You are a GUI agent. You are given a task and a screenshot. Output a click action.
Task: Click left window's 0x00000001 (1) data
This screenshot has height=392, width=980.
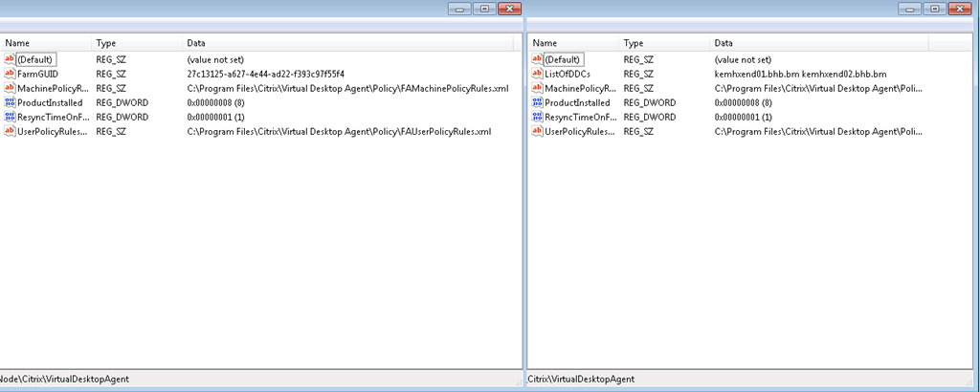click(x=216, y=117)
